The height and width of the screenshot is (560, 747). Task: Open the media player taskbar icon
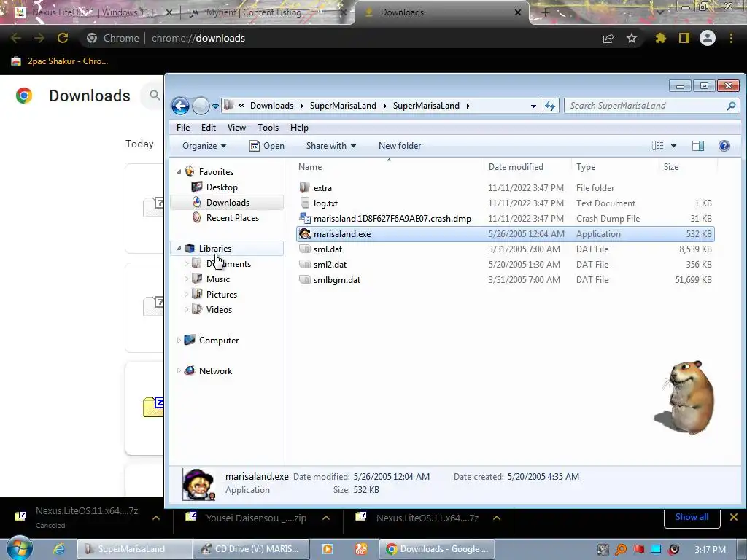tap(328, 549)
